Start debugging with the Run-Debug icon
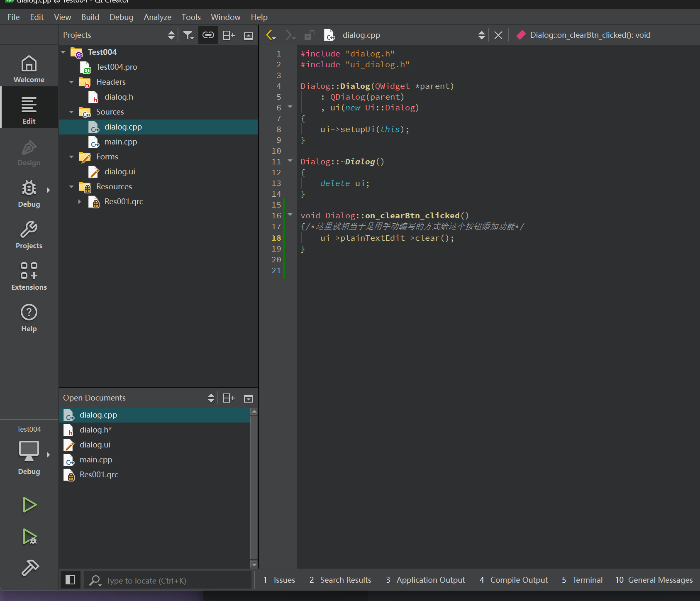Image resolution: width=700 pixels, height=601 pixels. coord(29,537)
